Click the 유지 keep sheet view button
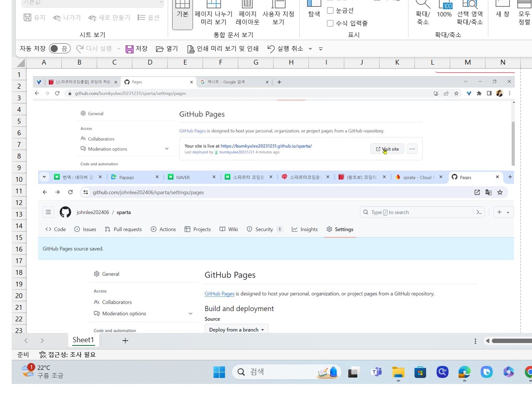The image size is (532, 400). click(x=35, y=18)
